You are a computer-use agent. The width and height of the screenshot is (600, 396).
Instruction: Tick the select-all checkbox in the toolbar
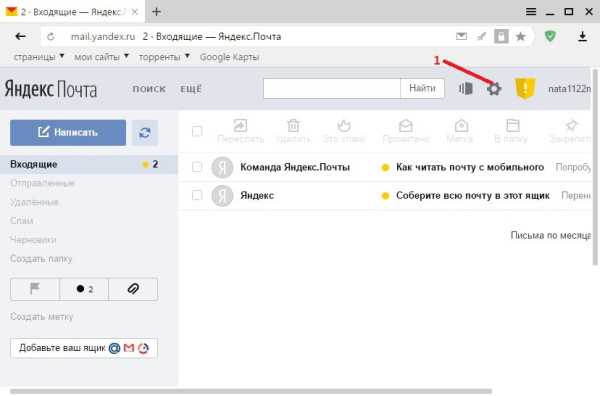(197, 131)
